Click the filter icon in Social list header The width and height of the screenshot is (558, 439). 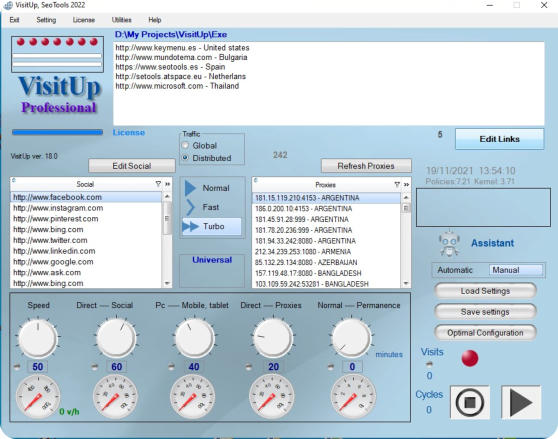point(158,184)
